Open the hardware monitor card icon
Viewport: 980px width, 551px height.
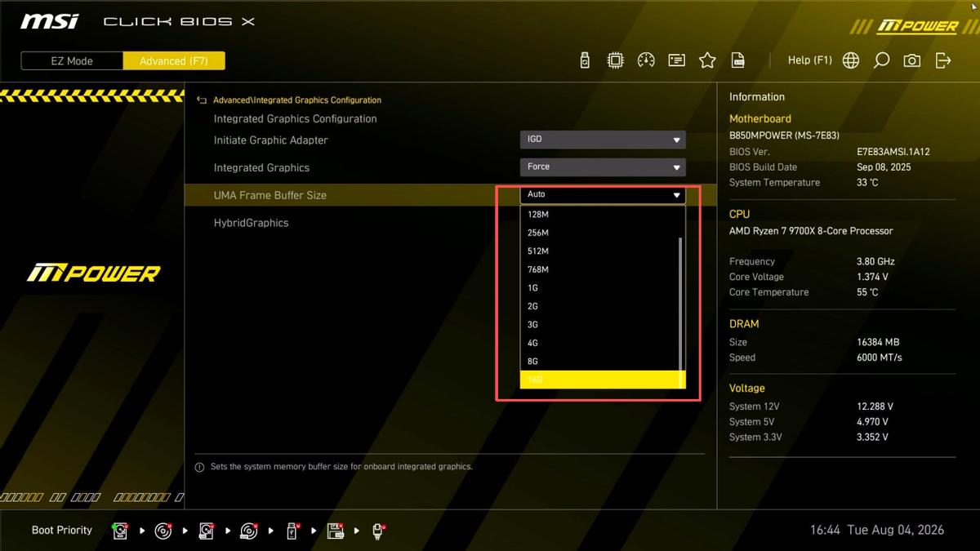[676, 60]
